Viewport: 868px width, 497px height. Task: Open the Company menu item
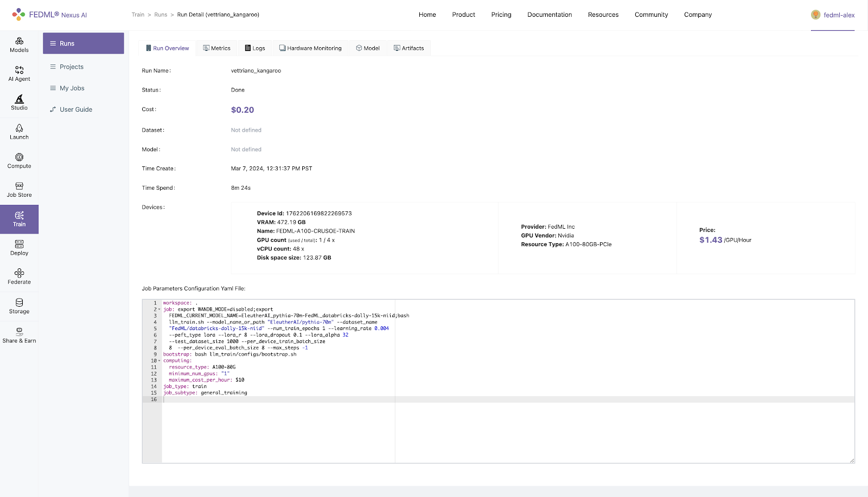(x=698, y=15)
